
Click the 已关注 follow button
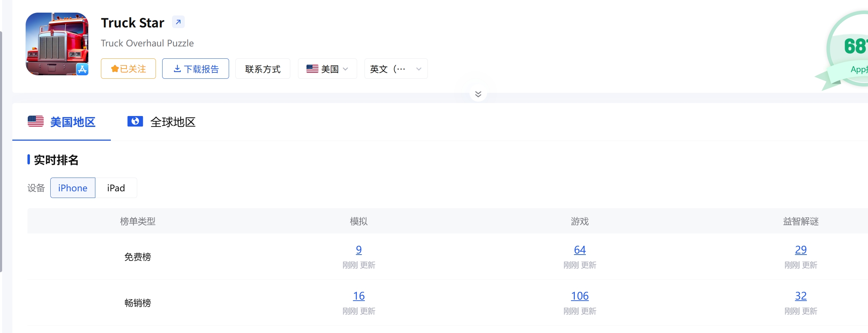[x=128, y=69]
